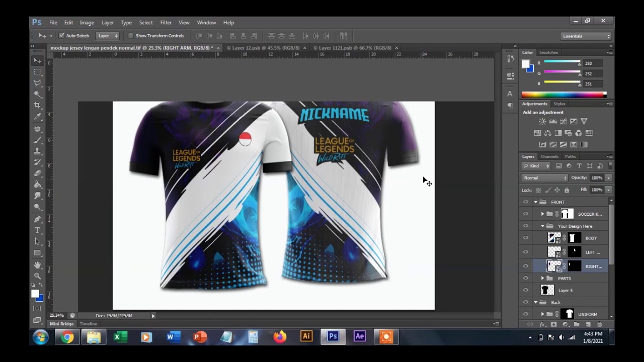This screenshot has height=362, width=644.
Task: Open the Normal blend mode dropdown
Action: [x=545, y=178]
